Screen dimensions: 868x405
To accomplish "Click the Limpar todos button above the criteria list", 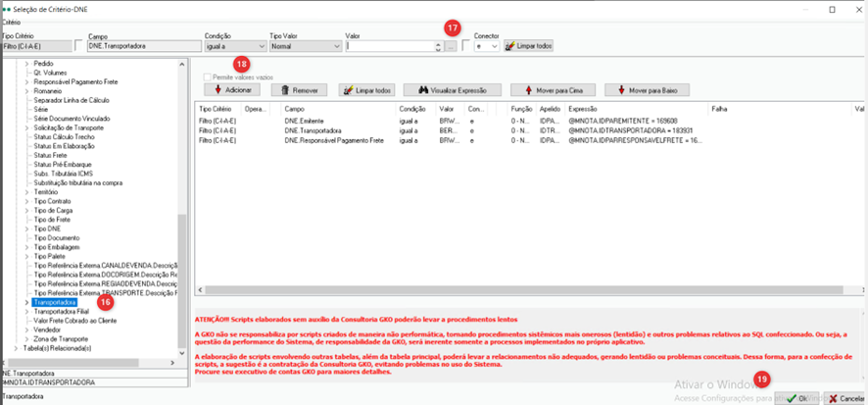I will pyautogui.click(x=365, y=90).
